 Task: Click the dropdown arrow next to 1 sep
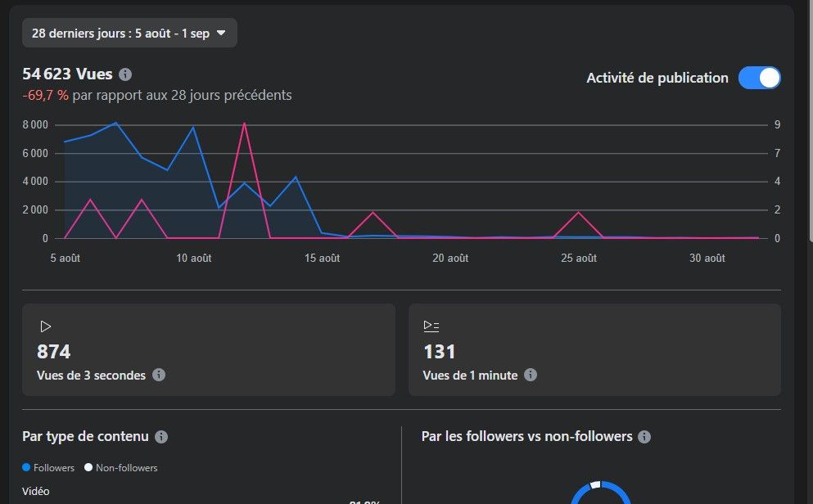tap(221, 34)
